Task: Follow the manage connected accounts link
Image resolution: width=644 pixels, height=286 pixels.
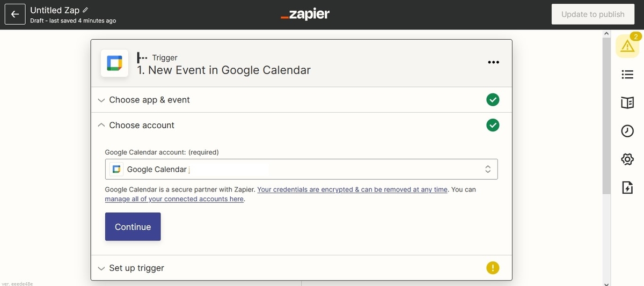Action: (174, 199)
